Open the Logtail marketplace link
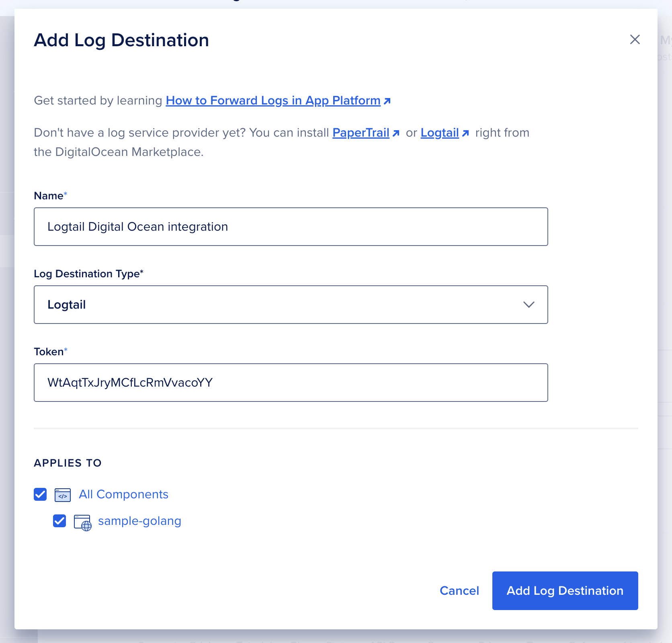This screenshot has height=643, width=672. coord(439,133)
